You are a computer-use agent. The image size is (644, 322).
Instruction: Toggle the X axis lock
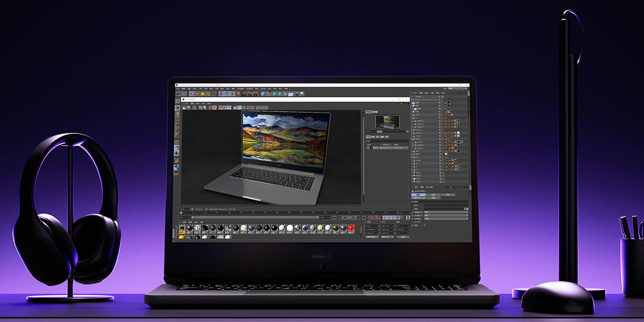pos(221,94)
